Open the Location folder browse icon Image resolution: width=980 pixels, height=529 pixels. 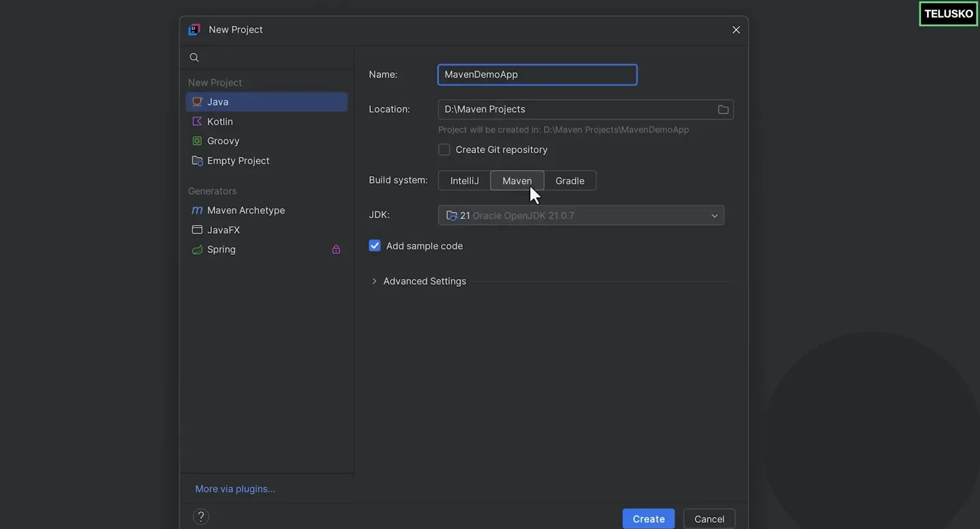[723, 109]
